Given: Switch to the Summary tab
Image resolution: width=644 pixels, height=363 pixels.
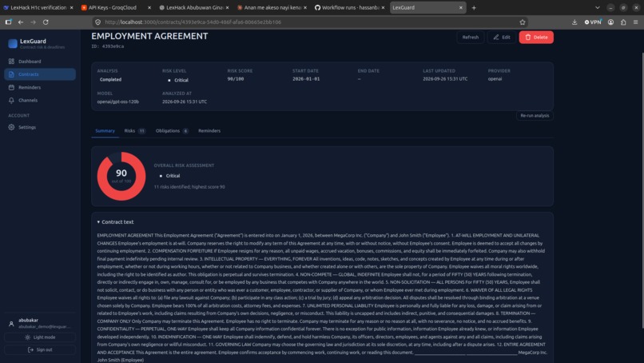Looking at the screenshot, I should tap(105, 131).
